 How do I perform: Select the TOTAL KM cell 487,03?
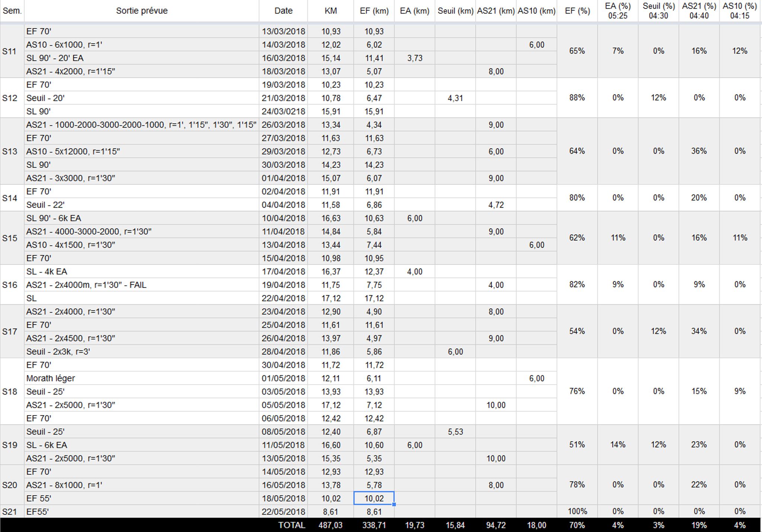point(331,525)
